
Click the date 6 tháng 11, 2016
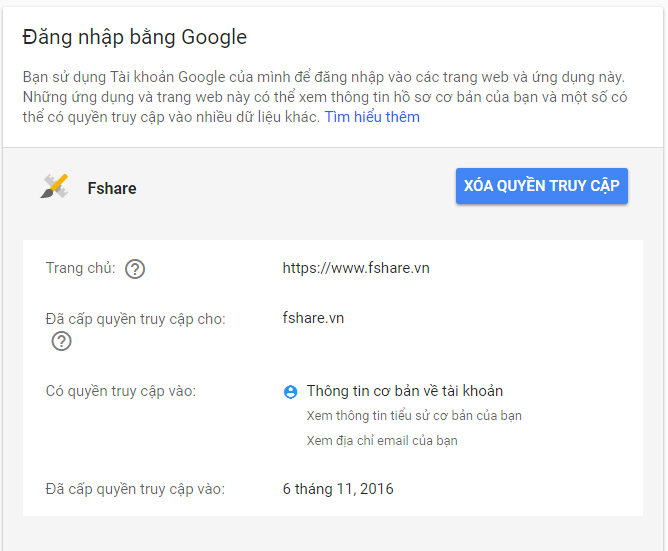point(338,489)
